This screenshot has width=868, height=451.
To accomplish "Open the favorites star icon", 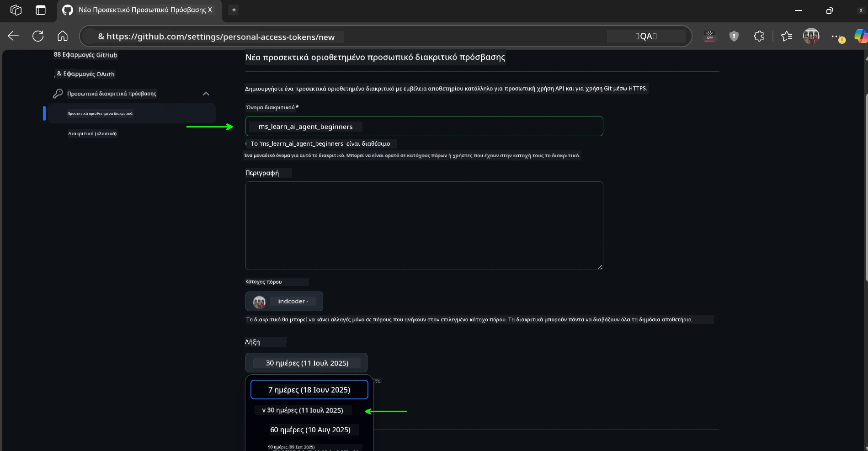I will [x=786, y=36].
